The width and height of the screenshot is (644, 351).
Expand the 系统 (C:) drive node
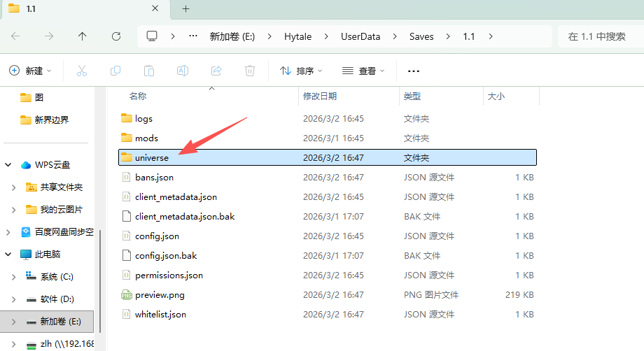[x=15, y=277]
